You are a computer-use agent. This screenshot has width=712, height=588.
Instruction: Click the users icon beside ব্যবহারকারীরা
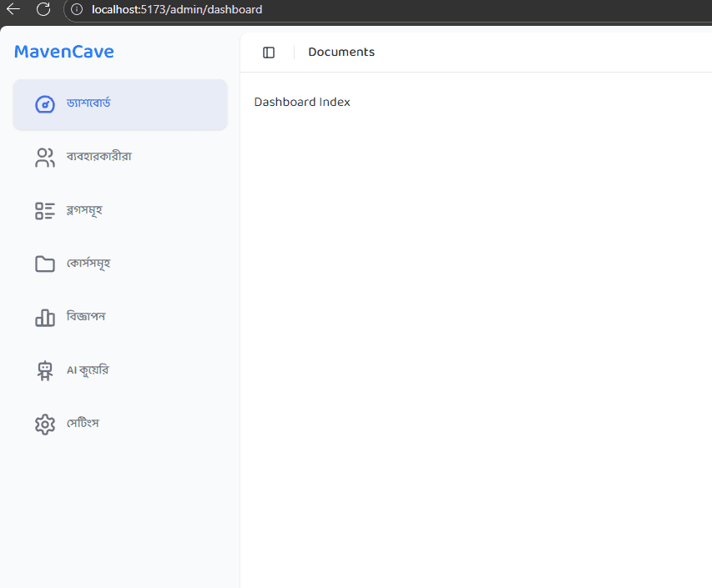coord(44,158)
